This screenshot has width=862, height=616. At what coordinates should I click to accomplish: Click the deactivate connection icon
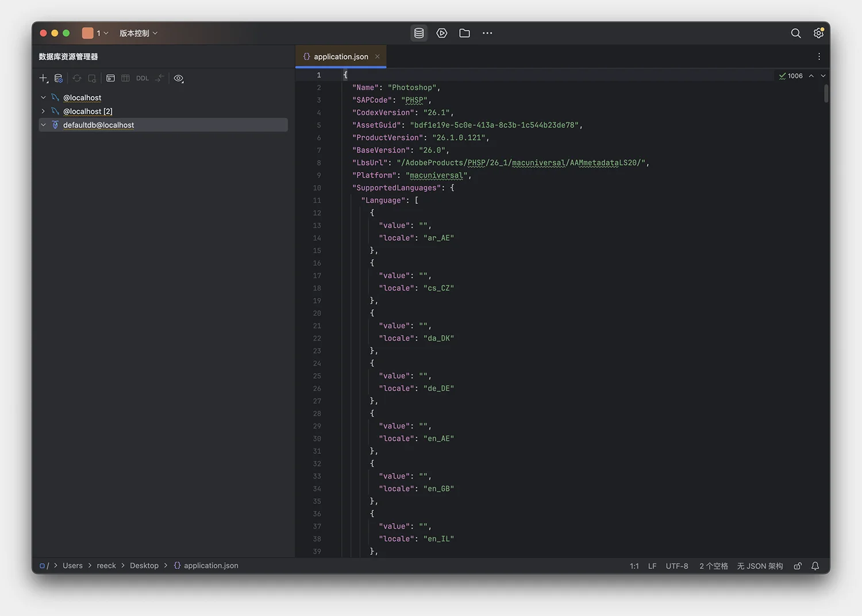coord(92,78)
